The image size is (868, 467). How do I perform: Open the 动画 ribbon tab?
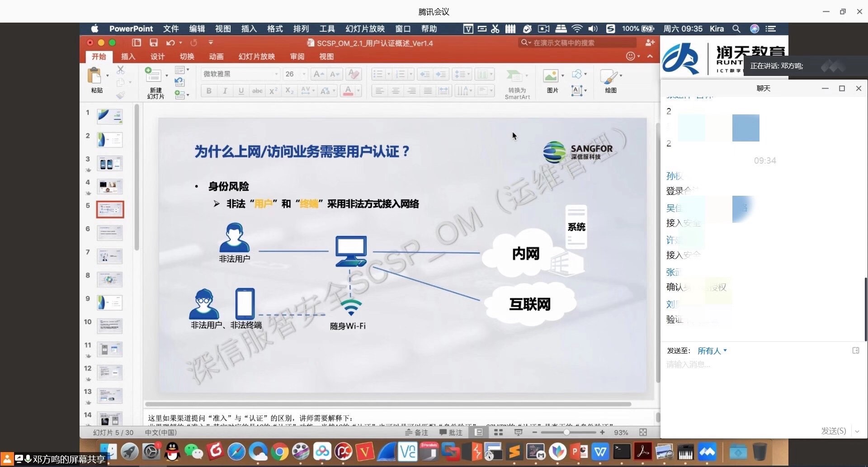point(216,57)
